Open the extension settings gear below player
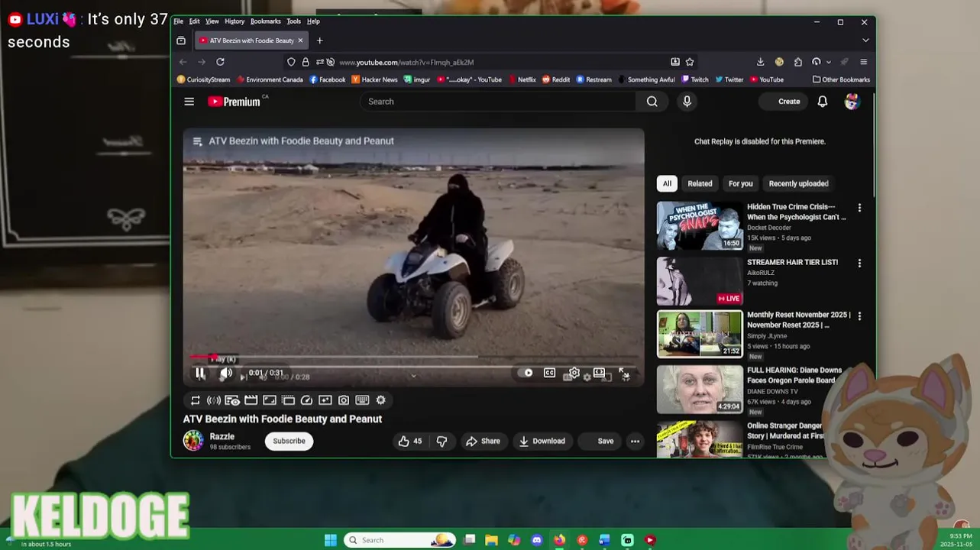Viewport: 980px width, 550px height. 381,400
